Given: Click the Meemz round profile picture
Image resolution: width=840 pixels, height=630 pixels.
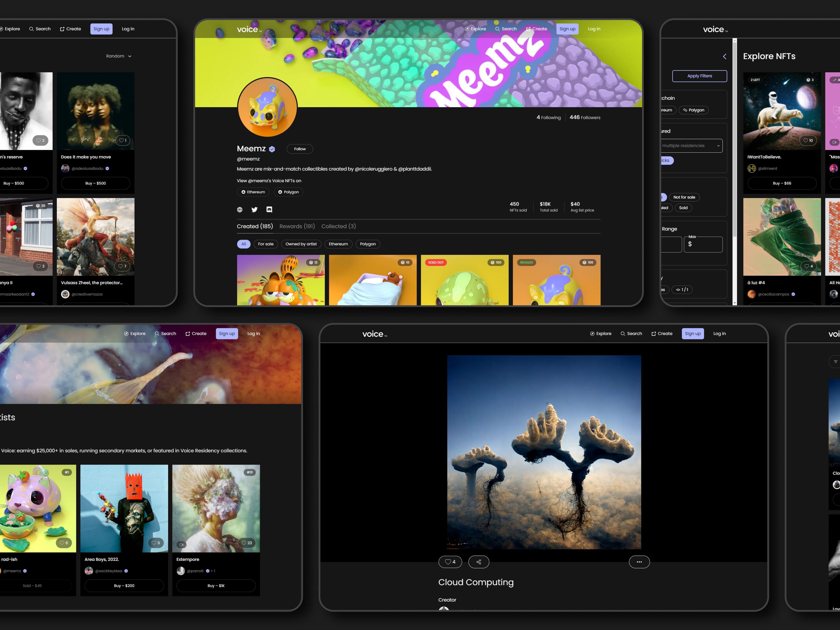Looking at the screenshot, I should [x=267, y=107].
